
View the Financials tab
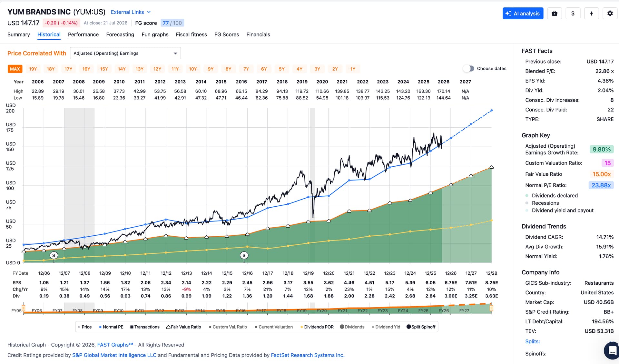click(258, 34)
